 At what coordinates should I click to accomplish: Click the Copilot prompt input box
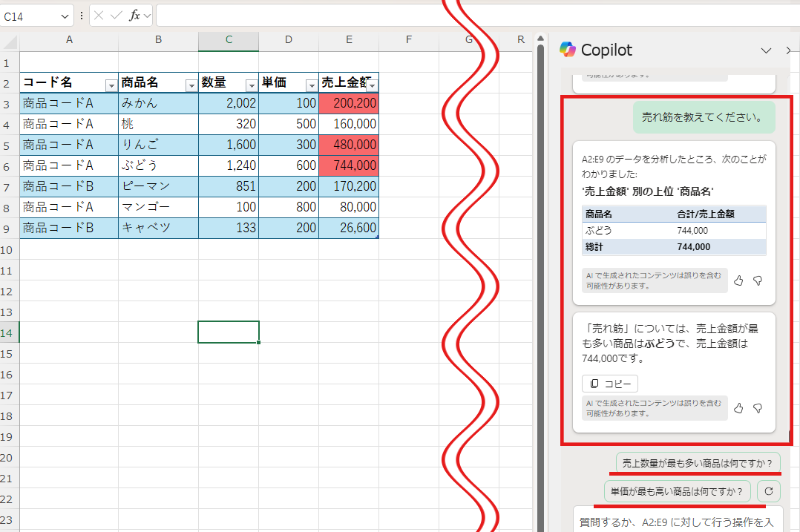click(678, 520)
